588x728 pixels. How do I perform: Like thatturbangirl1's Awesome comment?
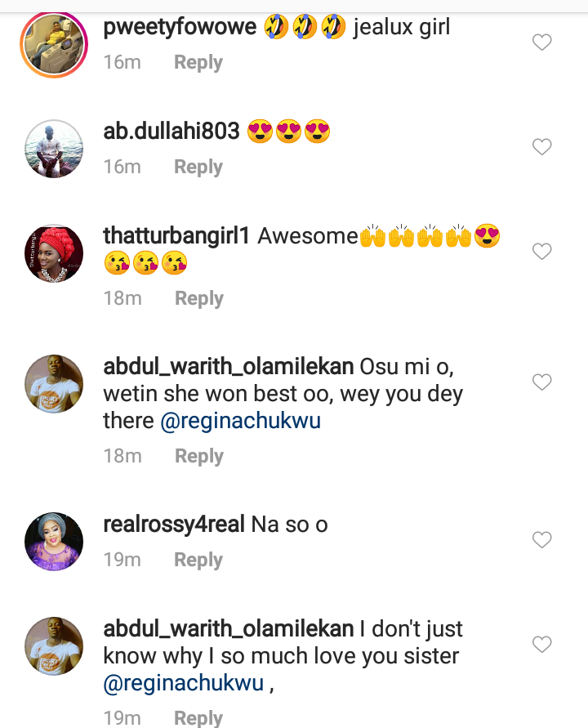pyautogui.click(x=542, y=252)
